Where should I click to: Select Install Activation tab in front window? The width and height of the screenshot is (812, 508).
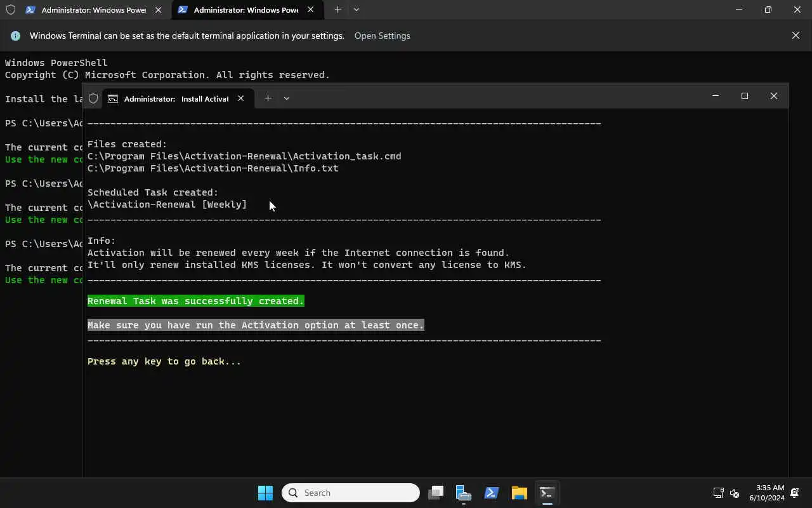click(178, 98)
